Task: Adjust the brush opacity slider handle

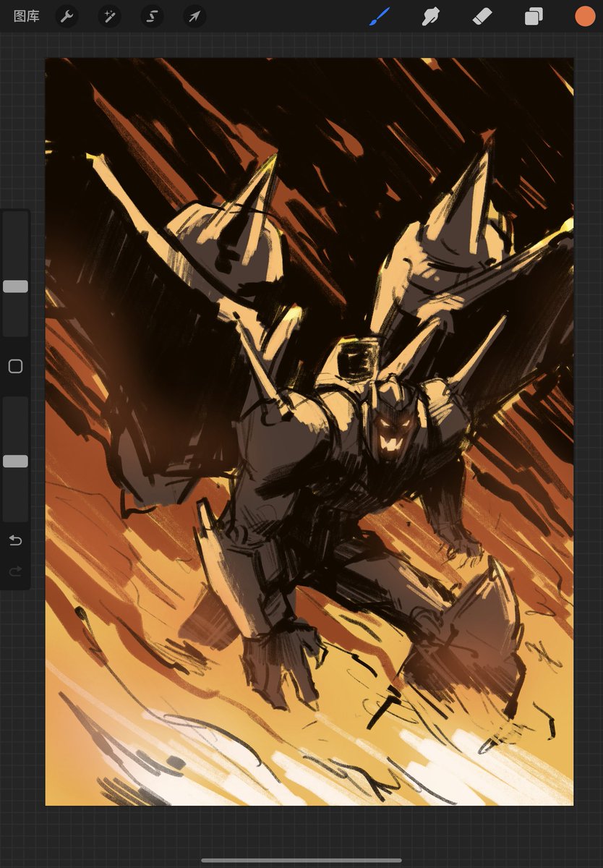Action: coord(15,461)
